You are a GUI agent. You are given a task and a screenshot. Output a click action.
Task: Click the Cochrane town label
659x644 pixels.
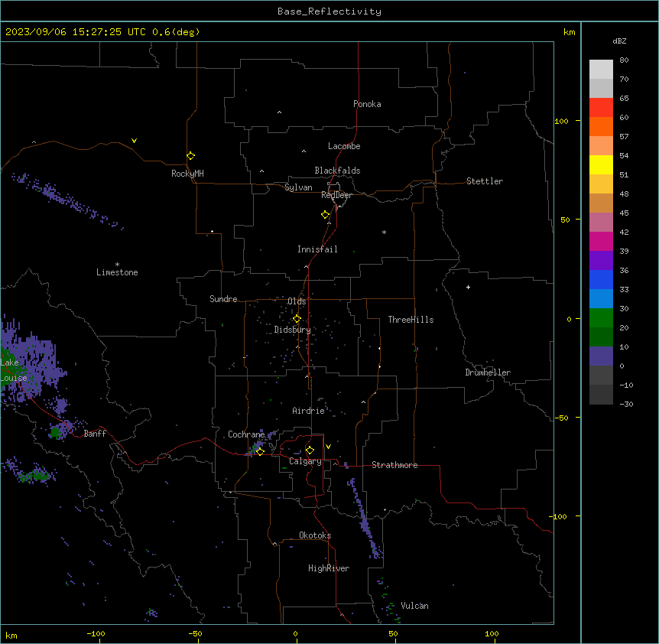click(246, 434)
